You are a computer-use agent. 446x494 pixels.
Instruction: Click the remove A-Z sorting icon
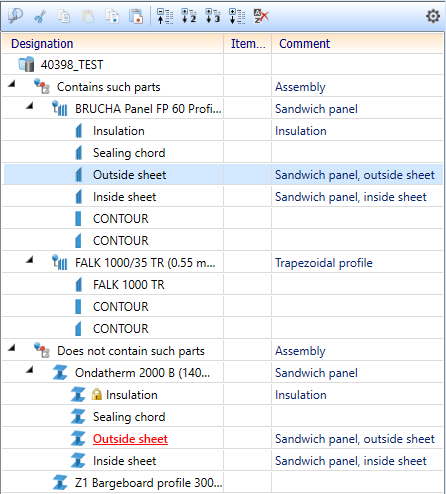261,16
